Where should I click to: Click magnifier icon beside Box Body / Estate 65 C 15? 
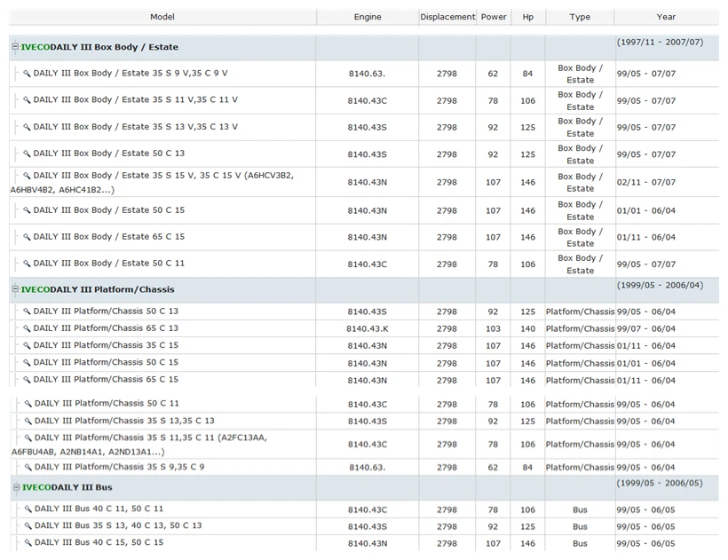pyautogui.click(x=27, y=237)
